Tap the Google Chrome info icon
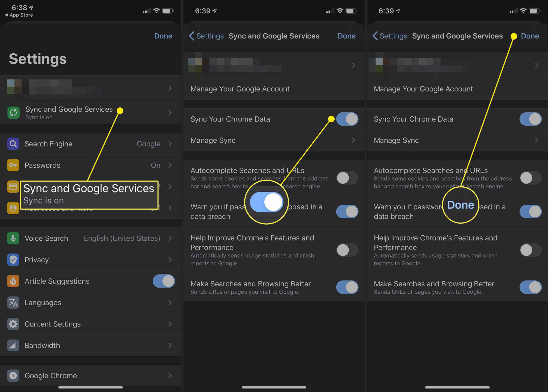The height and width of the screenshot is (392, 548). pos(13,376)
